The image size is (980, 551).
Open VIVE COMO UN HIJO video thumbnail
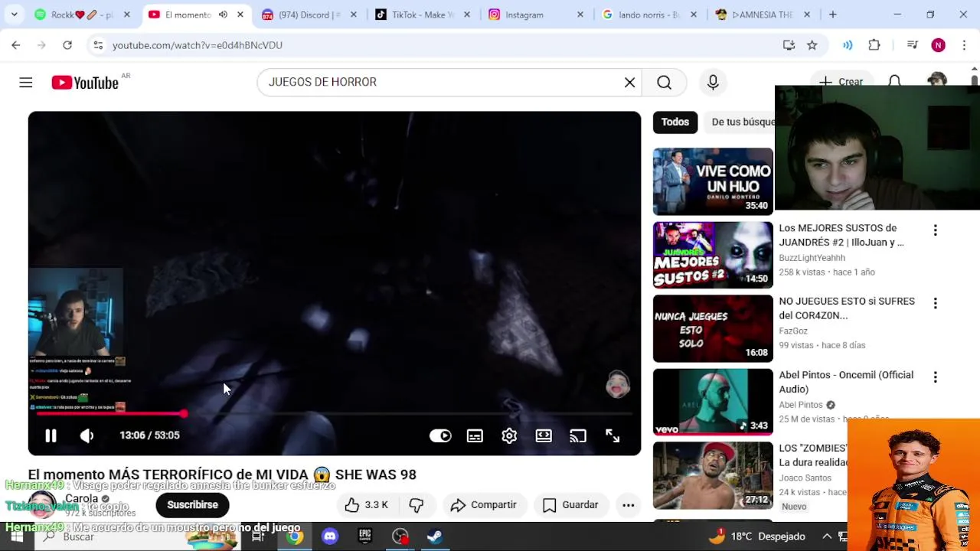(x=713, y=181)
